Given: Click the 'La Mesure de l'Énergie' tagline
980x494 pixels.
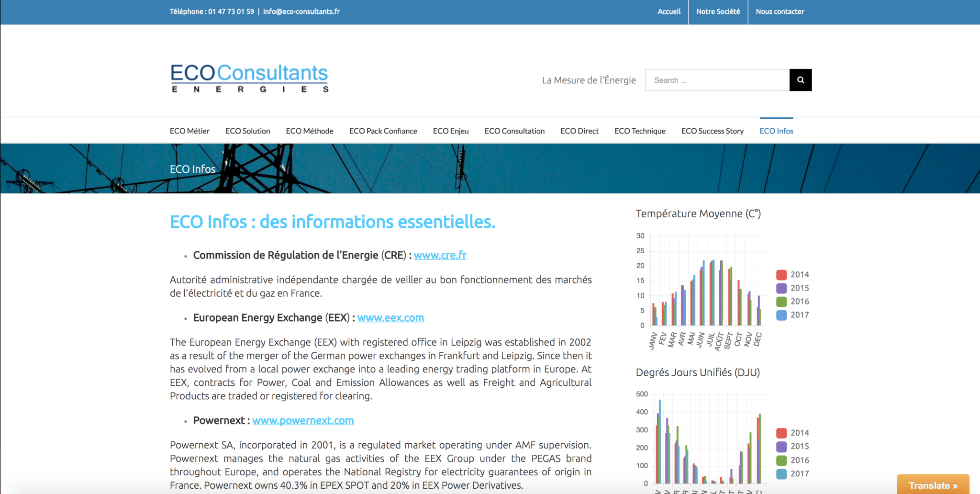Looking at the screenshot, I should [589, 80].
